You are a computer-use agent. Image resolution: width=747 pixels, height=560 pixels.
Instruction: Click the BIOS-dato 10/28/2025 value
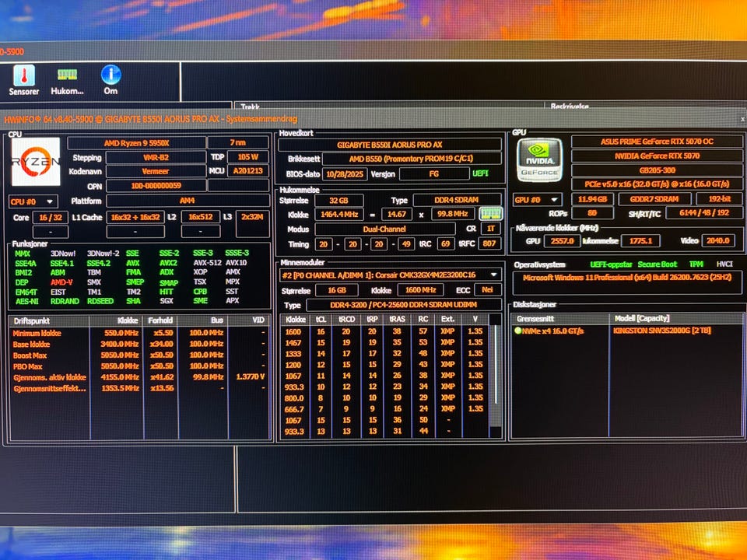[345, 173]
